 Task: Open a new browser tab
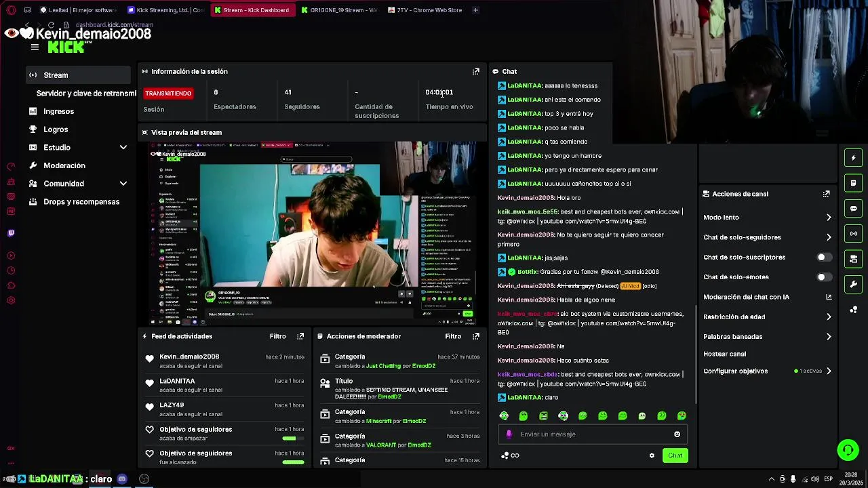475,10
